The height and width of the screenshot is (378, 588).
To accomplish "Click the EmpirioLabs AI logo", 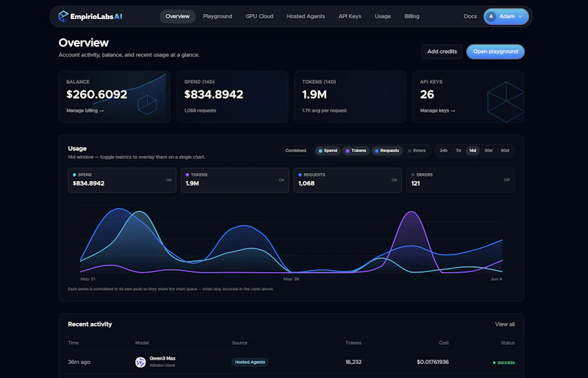I will [x=90, y=16].
